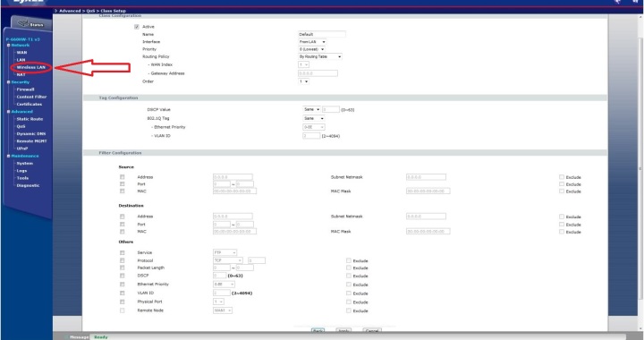The height and width of the screenshot is (340, 644).
Task: Click the class Name input field
Action: coord(322,34)
